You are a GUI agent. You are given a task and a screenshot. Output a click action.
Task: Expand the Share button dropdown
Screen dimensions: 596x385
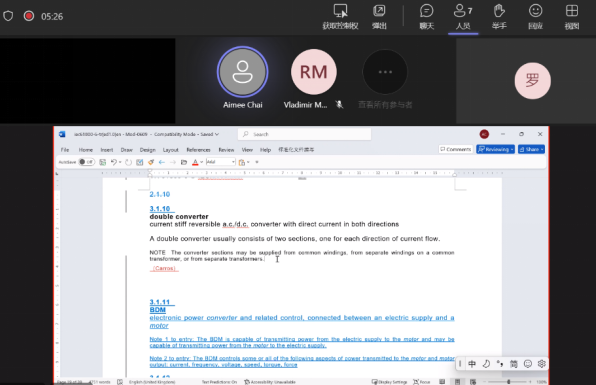tap(542, 149)
